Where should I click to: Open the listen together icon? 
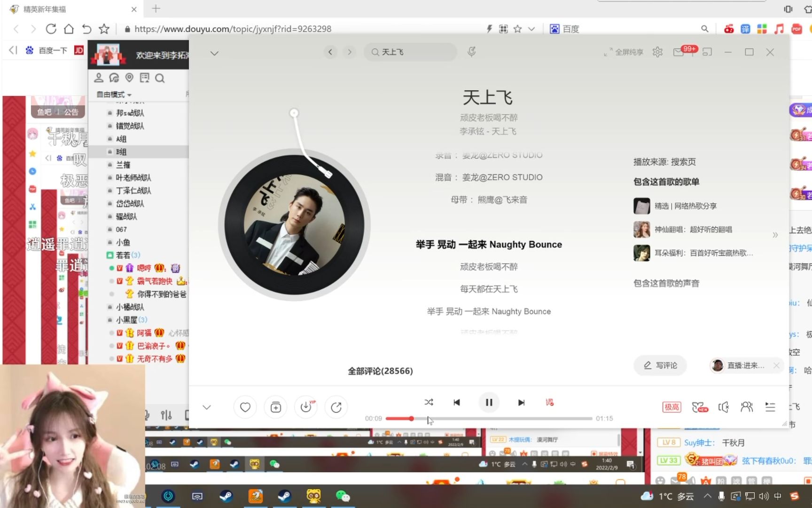click(x=747, y=407)
